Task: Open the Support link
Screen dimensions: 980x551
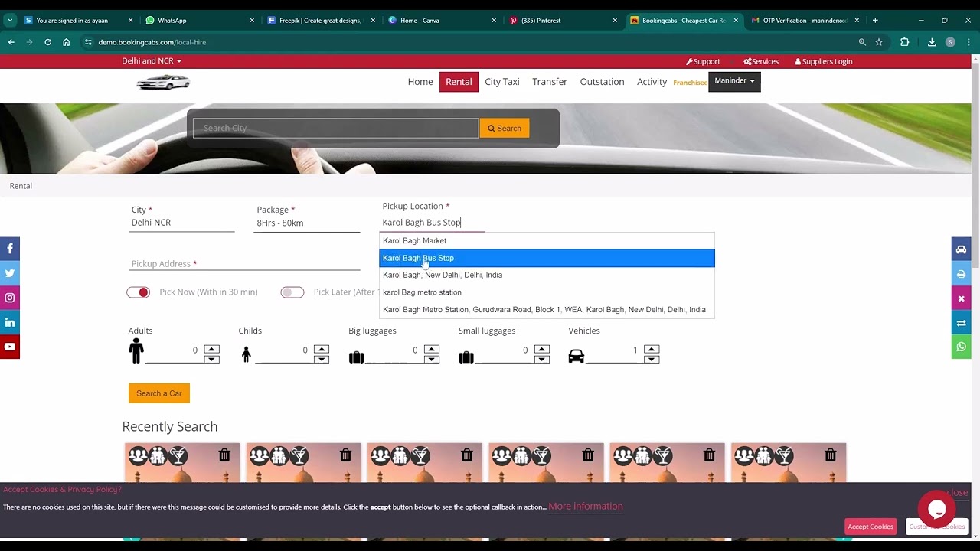Action: [x=703, y=61]
